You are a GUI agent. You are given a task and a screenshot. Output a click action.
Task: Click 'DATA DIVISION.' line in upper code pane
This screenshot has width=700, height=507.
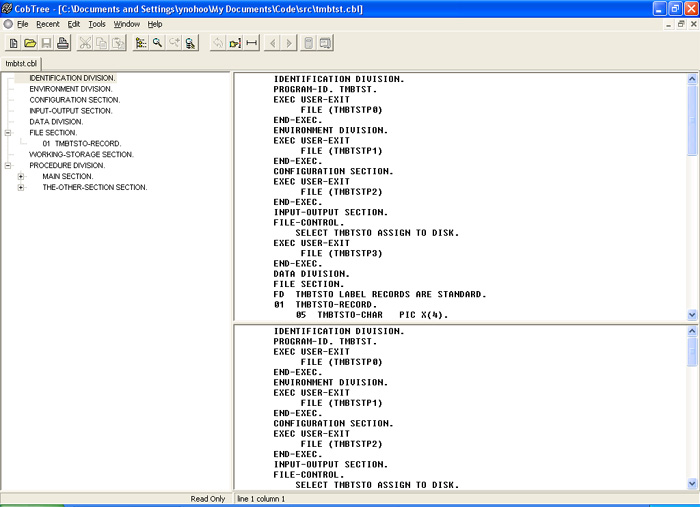pos(311,274)
